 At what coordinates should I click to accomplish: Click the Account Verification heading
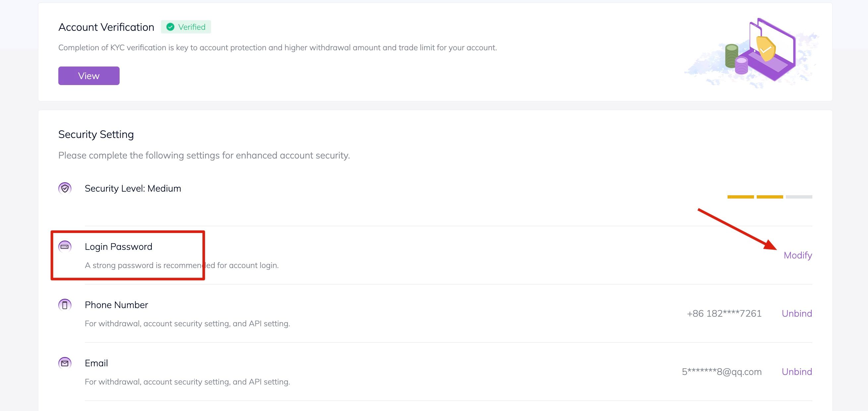click(x=106, y=27)
